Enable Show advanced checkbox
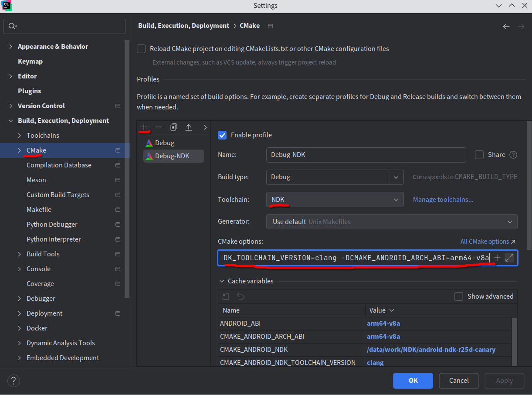The width and height of the screenshot is (532, 395). pyautogui.click(x=459, y=296)
